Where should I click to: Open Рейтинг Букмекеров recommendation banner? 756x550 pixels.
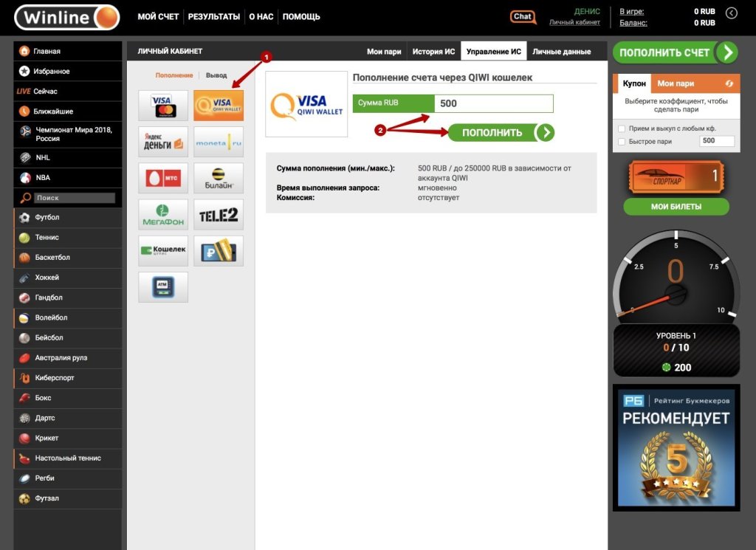(676, 448)
